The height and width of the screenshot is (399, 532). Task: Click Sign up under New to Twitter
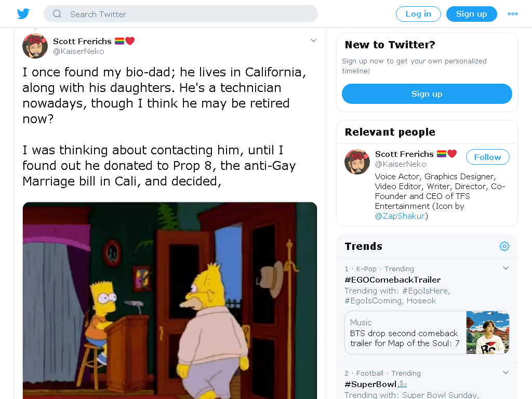click(427, 94)
